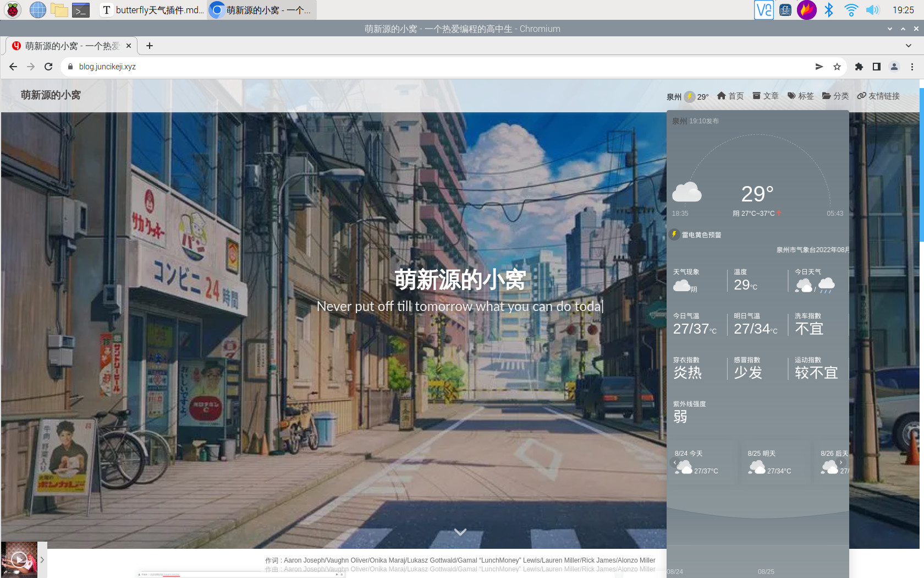The width and height of the screenshot is (924, 578).
Task: Close the 萌新源的小窝 browser tab
Action: point(129,46)
